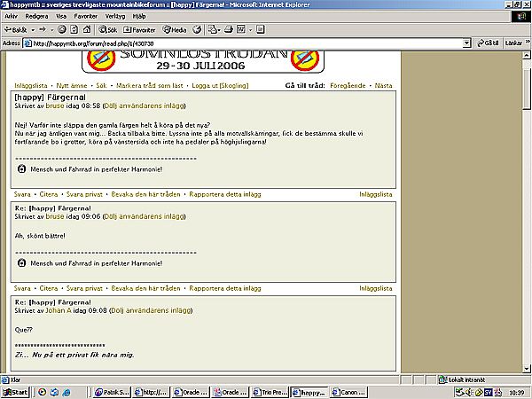This screenshot has height=399, width=532.
Task: Click Citera under the first post
Action: [x=49, y=194]
